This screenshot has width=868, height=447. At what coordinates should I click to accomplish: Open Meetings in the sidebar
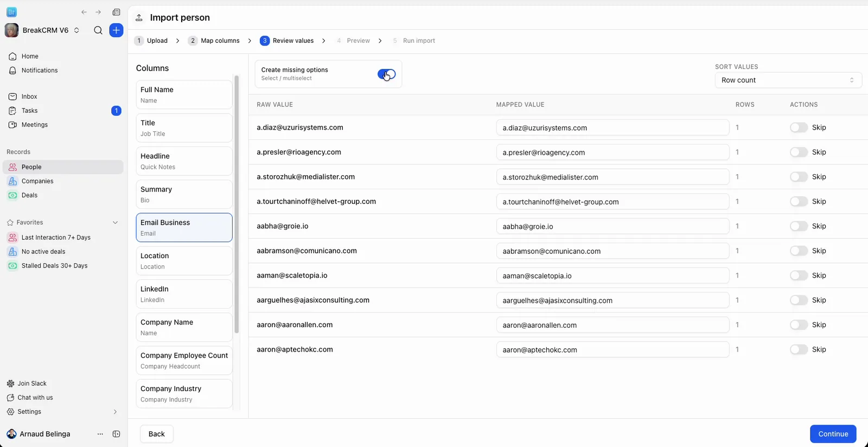[x=63, y=125]
